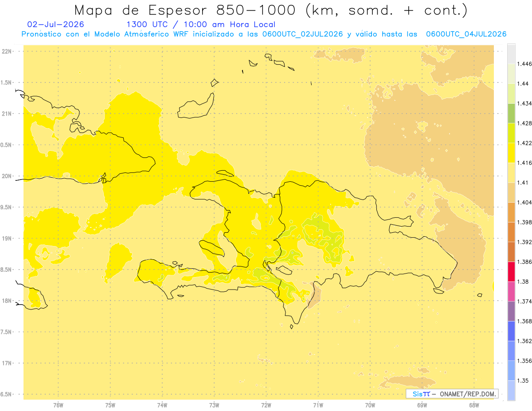Click the 1.428 colorbar value
This screenshot has height=411, width=532.
click(x=524, y=123)
